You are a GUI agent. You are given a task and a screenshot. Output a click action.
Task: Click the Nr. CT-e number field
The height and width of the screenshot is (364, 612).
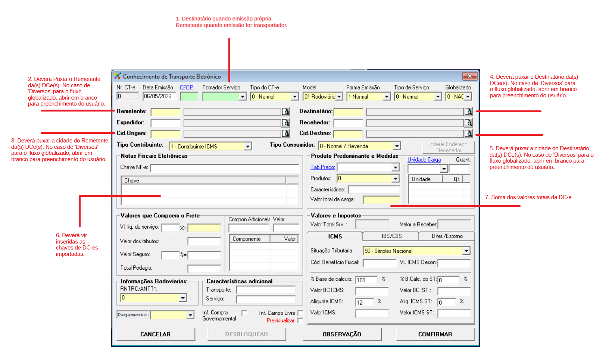coord(128,96)
